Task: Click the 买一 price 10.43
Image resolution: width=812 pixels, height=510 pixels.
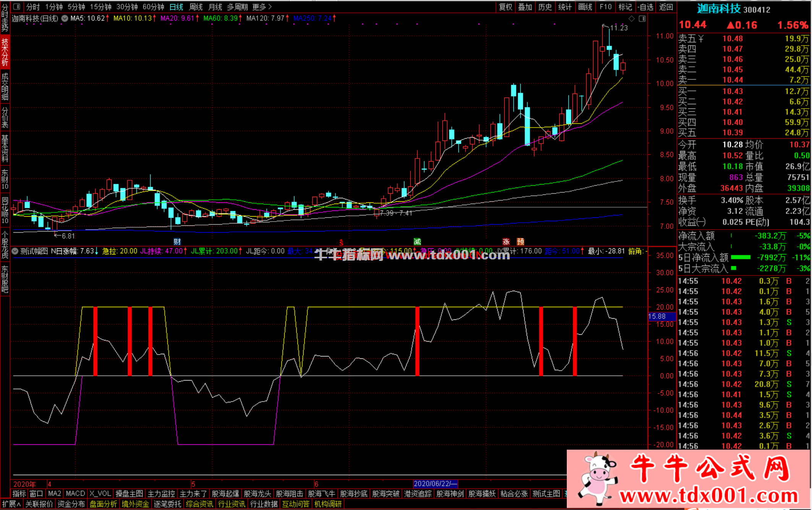Action: coord(732,91)
